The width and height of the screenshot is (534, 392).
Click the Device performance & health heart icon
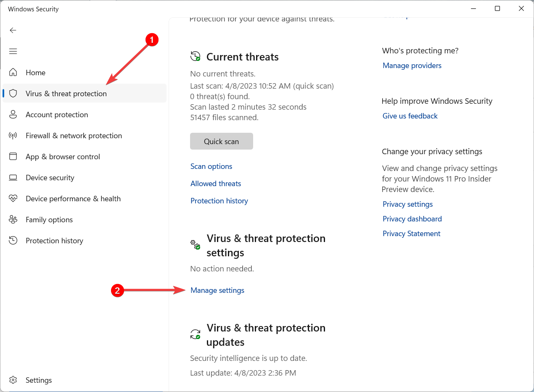13,198
